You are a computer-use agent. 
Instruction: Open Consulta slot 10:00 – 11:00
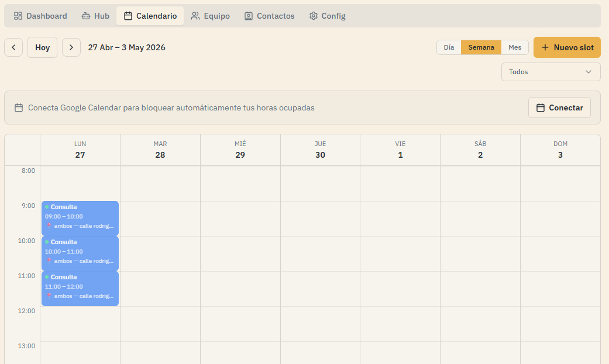[80, 254]
